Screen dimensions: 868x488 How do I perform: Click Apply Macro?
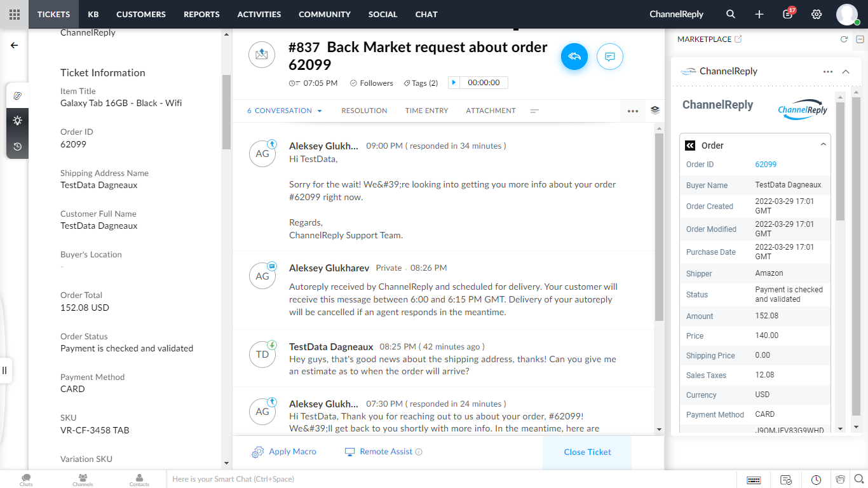click(284, 452)
